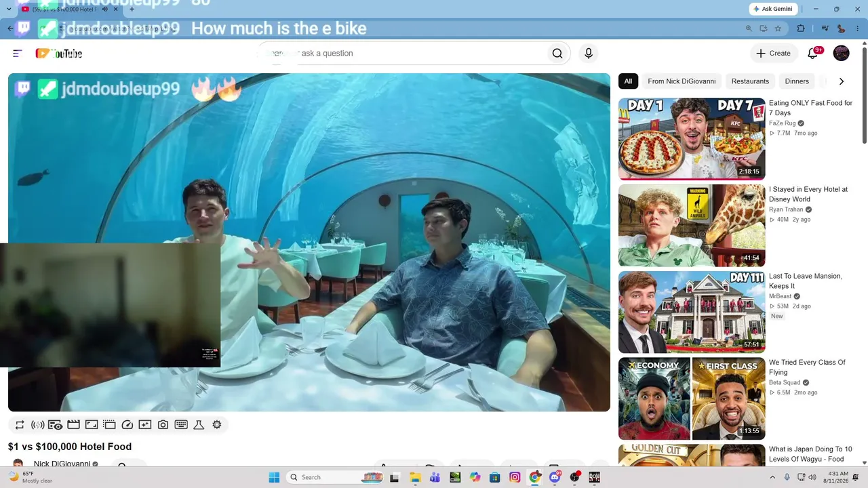Open the YouTube hamburger guide menu
Image resolution: width=868 pixels, height=488 pixels.
click(18, 54)
